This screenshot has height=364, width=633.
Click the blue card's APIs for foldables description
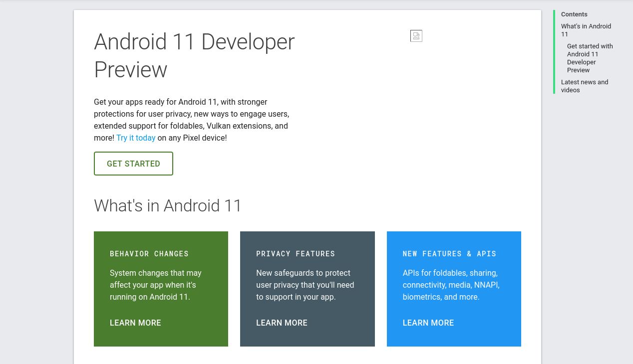[x=451, y=285]
